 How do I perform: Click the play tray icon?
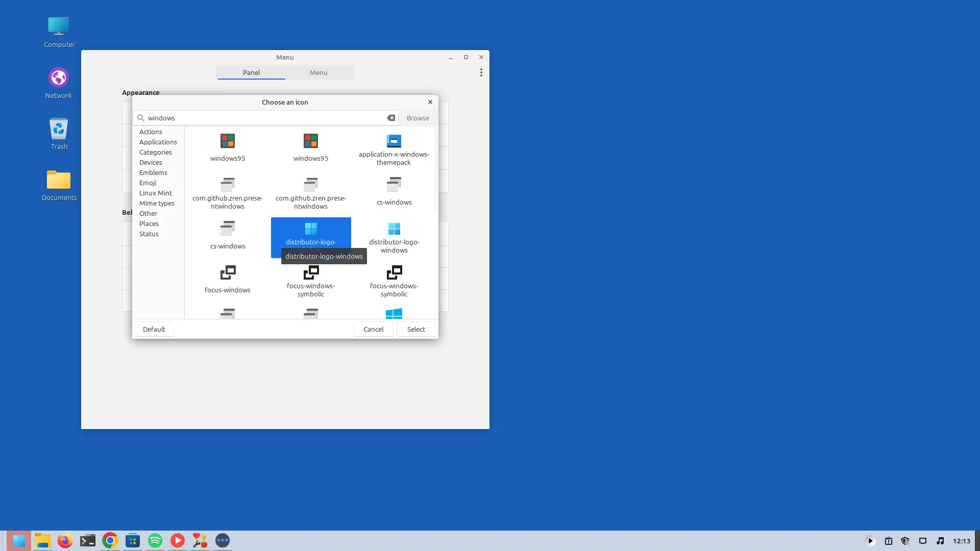click(871, 541)
